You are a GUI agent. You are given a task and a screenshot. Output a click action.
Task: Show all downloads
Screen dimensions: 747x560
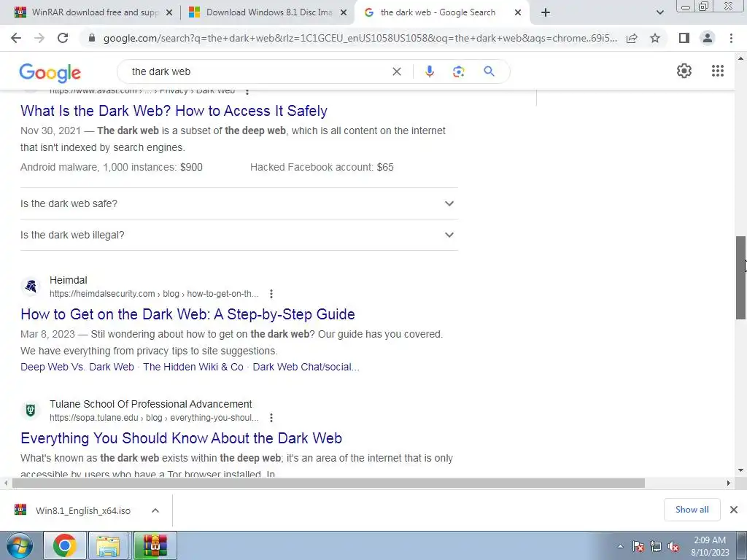point(692,510)
